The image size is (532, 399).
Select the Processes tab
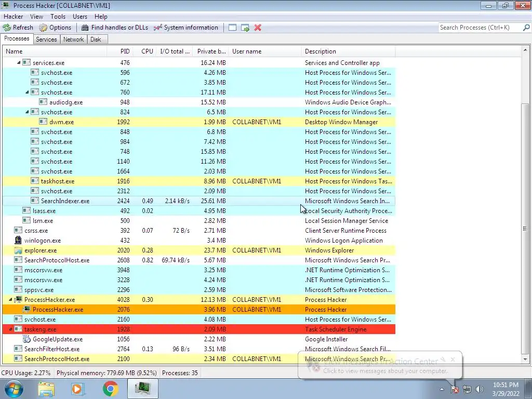click(17, 38)
